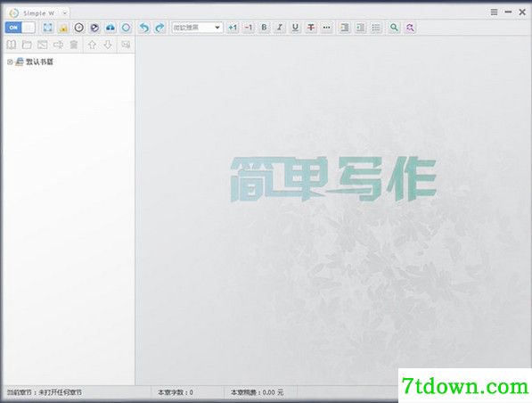Screen dimensions: 532x403
Task: Click the trash delete icon in sidebar
Action: pos(74,45)
